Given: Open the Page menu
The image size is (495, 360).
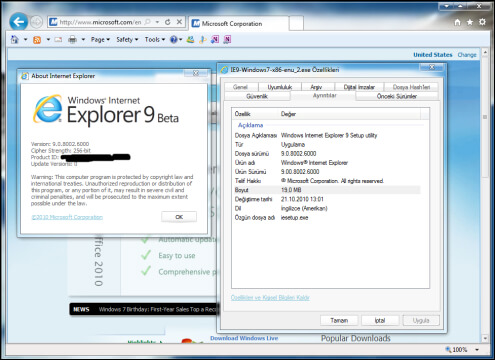Looking at the screenshot, I should tap(100, 40).
